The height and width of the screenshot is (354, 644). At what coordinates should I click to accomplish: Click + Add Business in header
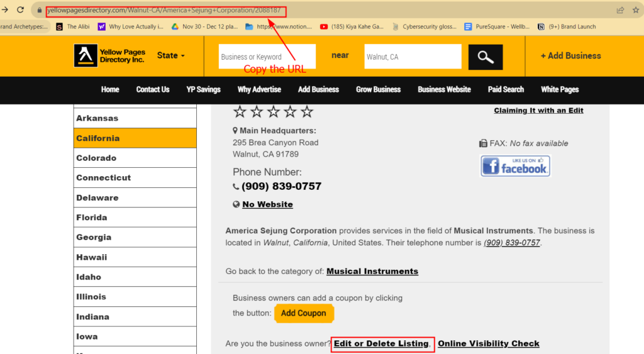click(x=571, y=56)
